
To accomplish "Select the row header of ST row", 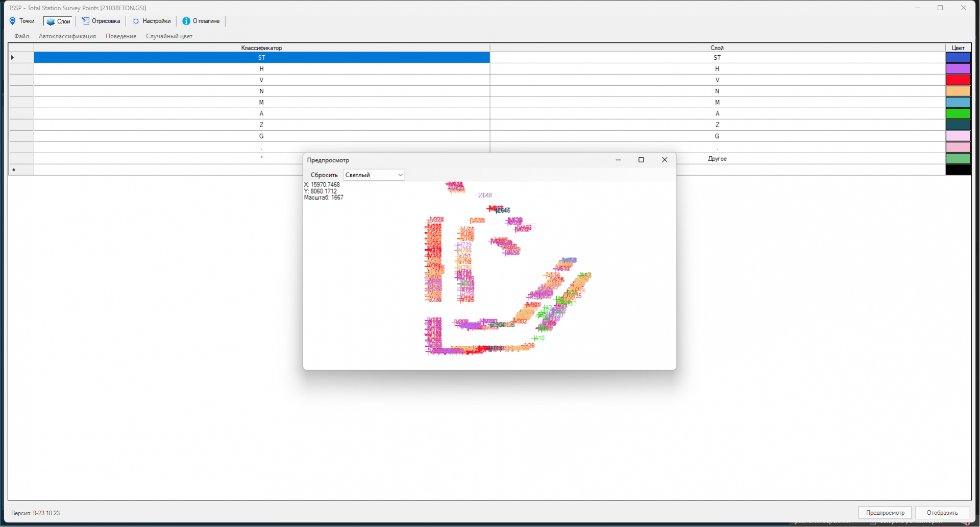I will [x=21, y=58].
